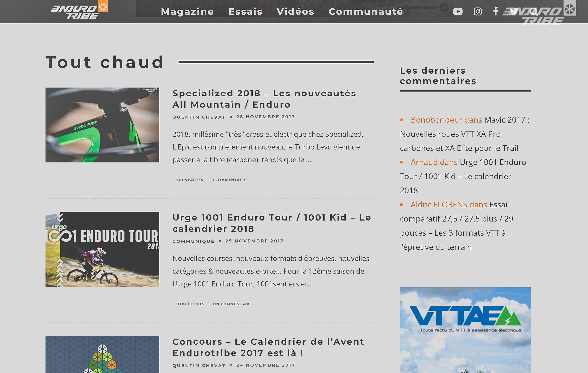Open the Twitter bird icon

[514, 12]
